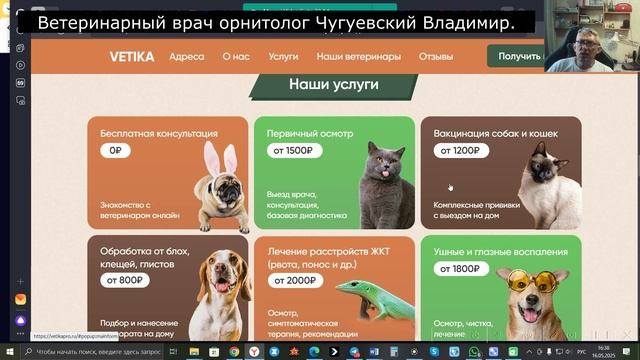Select Вакцинация собак и кошек card

tap(501, 173)
